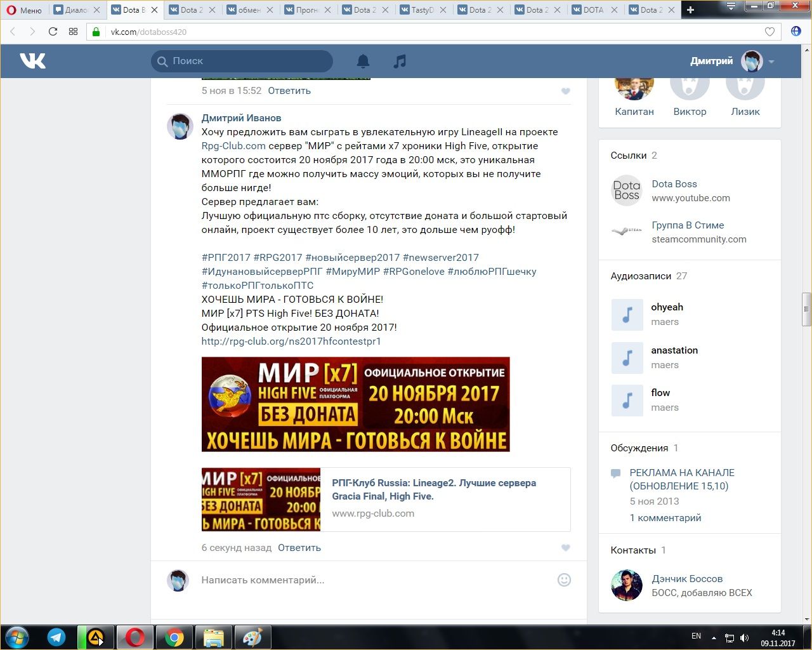The image size is (812, 650).
Task: Open the Speed Dial grid icon
Action: pos(73,32)
